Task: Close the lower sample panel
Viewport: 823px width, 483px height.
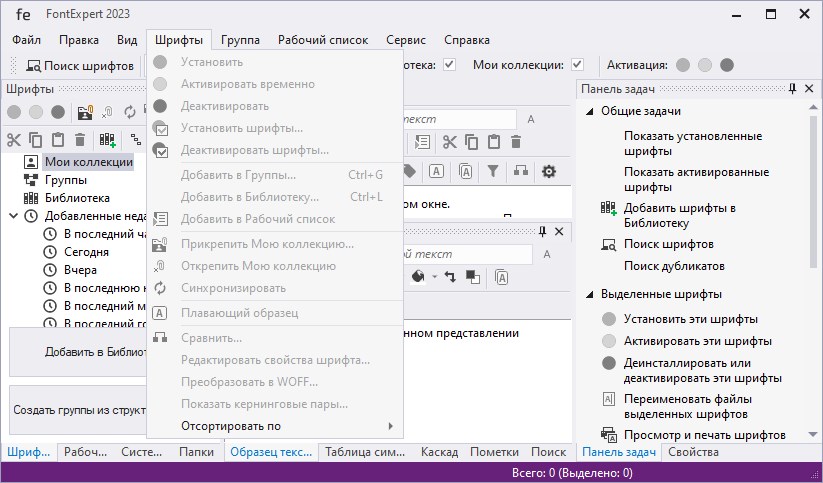Action: point(559,232)
